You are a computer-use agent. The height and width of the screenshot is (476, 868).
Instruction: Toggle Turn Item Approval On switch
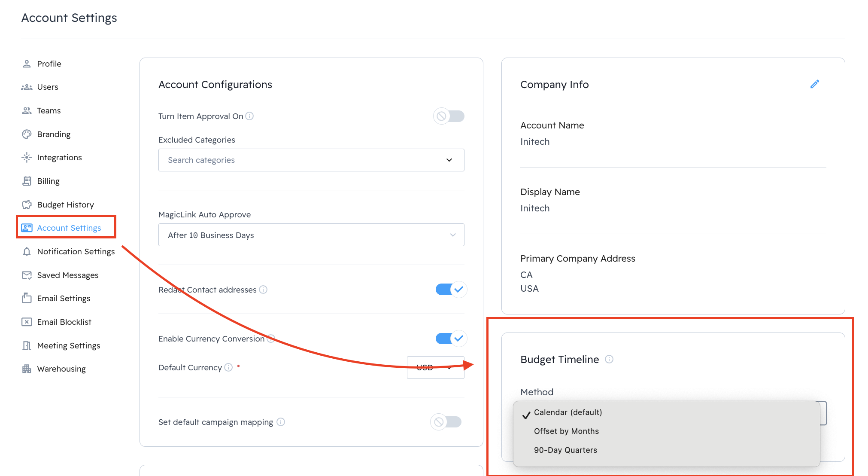pyautogui.click(x=449, y=116)
